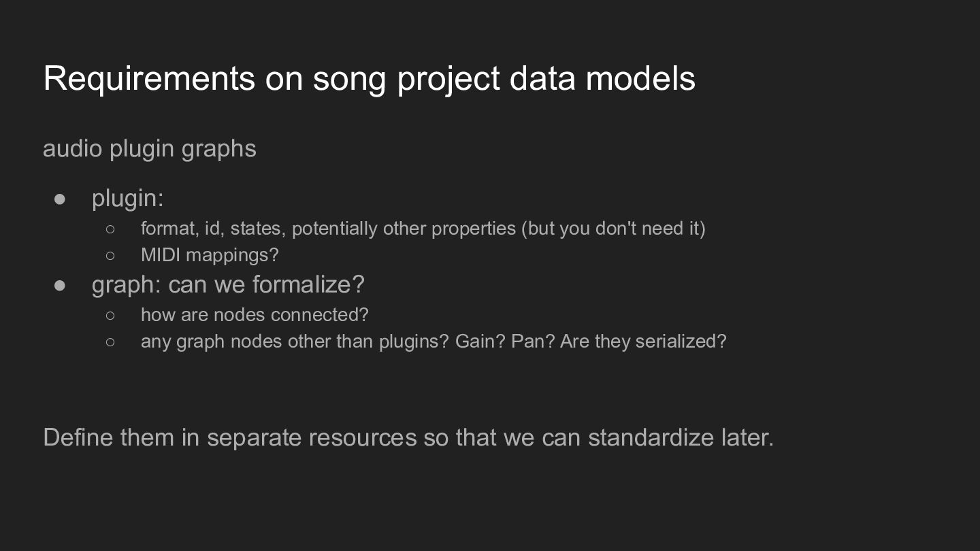Select the 'audio plugin graphs' subtitle text
Image resolution: width=980 pixels, height=551 pixels.
click(150, 149)
